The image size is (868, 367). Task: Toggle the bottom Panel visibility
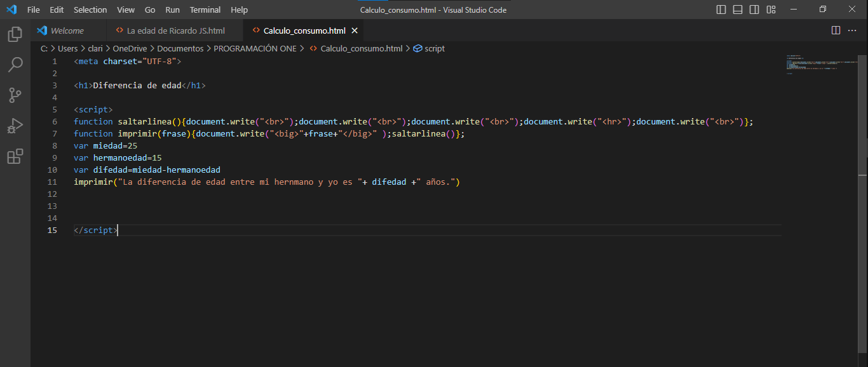[x=738, y=10]
